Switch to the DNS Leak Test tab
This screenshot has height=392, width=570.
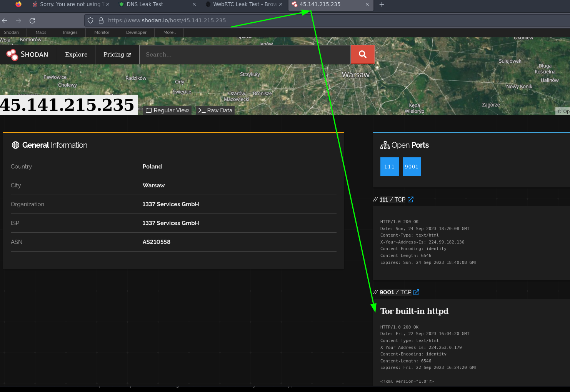pyautogui.click(x=158, y=4)
